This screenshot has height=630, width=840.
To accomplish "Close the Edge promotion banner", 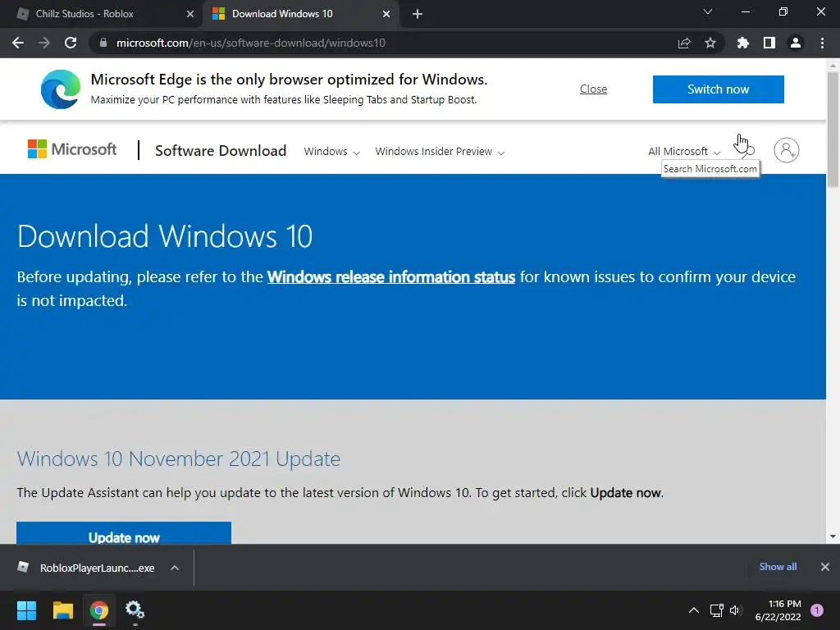I will coord(594,89).
